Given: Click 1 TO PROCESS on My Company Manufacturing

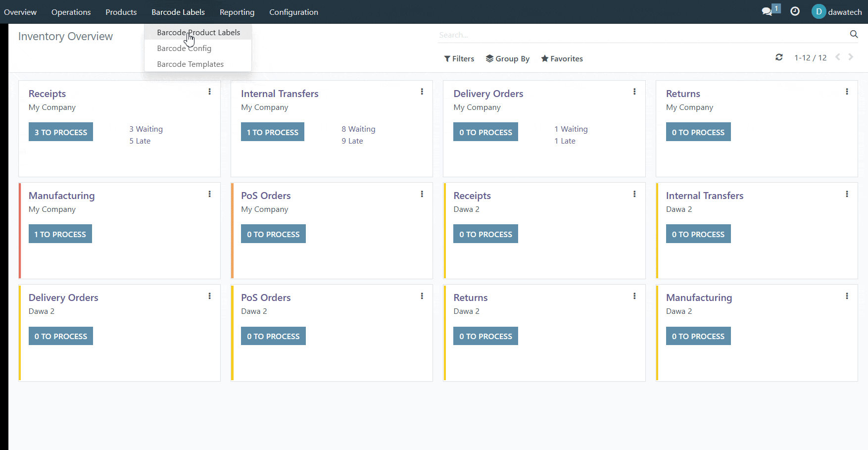Looking at the screenshot, I should point(60,234).
